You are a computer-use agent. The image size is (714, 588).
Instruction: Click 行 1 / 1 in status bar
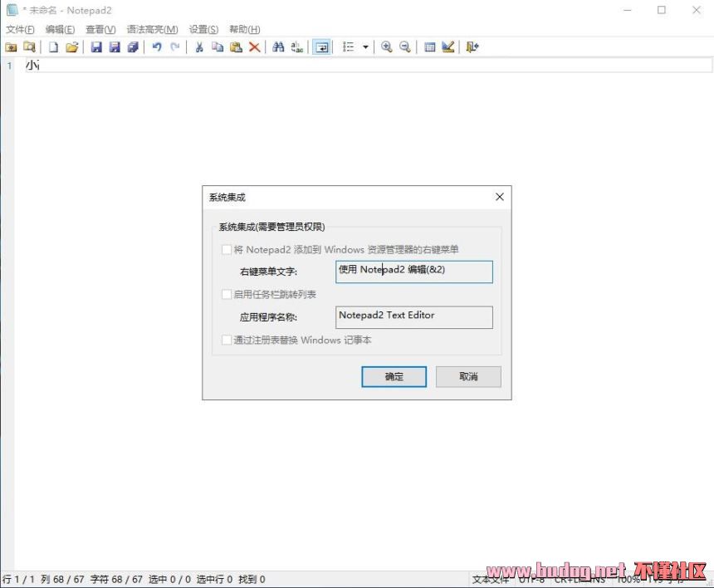click(18, 580)
